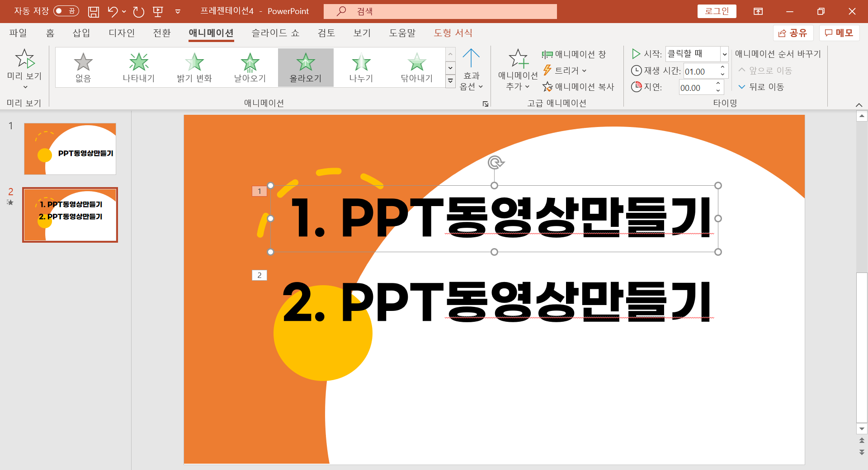The width and height of the screenshot is (868, 470).
Task: Increase 재생 시간 with up spinner
Action: click(x=723, y=67)
